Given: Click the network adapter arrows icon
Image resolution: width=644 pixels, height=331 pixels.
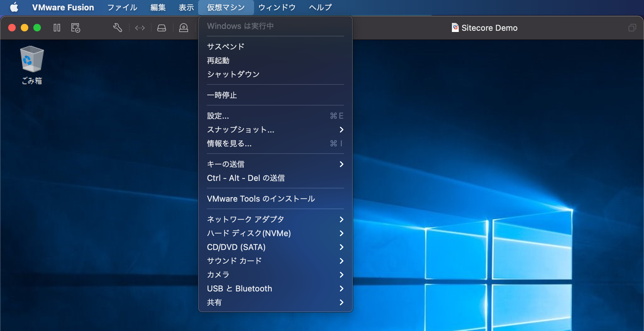Looking at the screenshot, I should [x=140, y=28].
